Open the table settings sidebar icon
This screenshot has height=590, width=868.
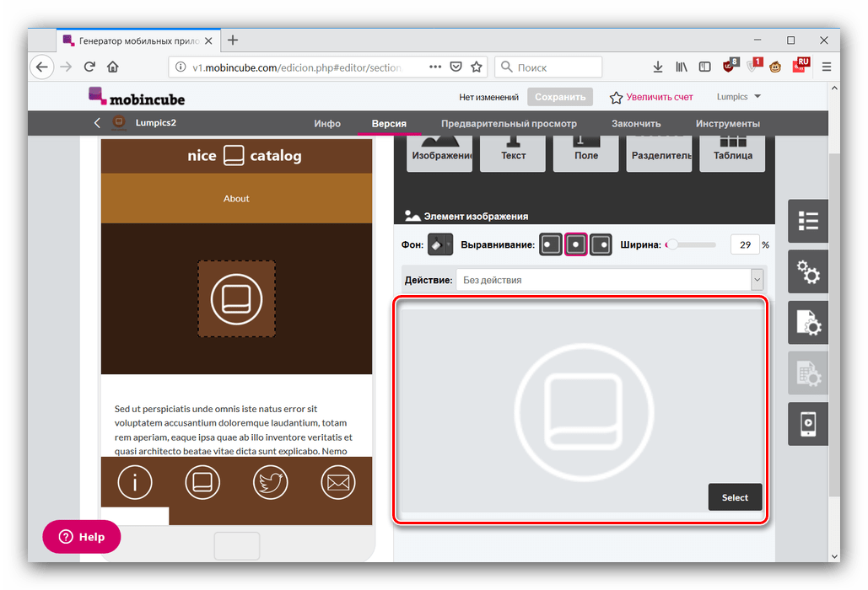point(808,373)
